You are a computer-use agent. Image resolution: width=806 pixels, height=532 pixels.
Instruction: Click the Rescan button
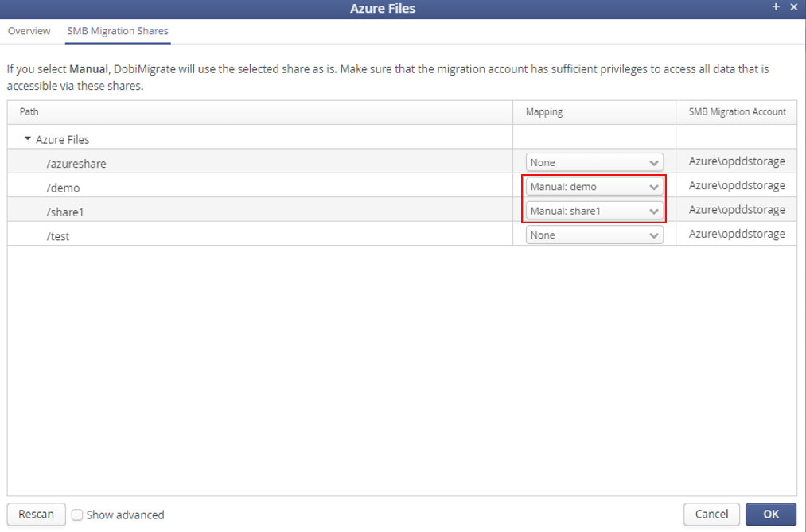[x=36, y=514]
